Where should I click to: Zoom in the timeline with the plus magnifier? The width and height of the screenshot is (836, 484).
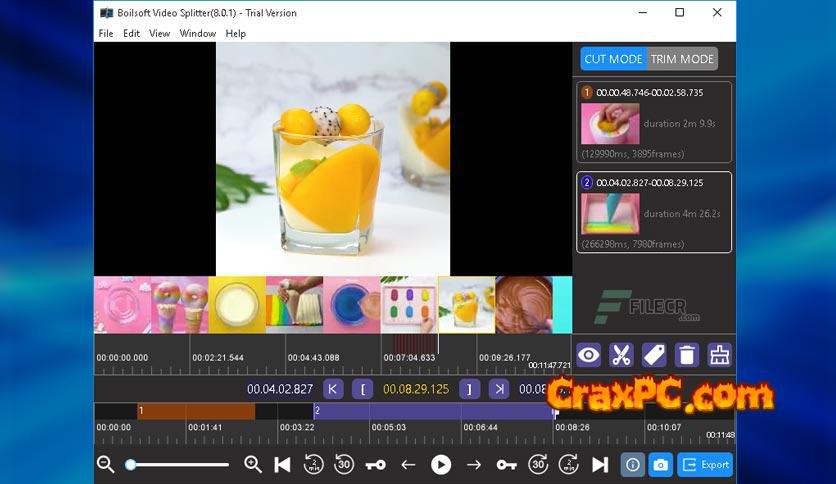coord(253,464)
